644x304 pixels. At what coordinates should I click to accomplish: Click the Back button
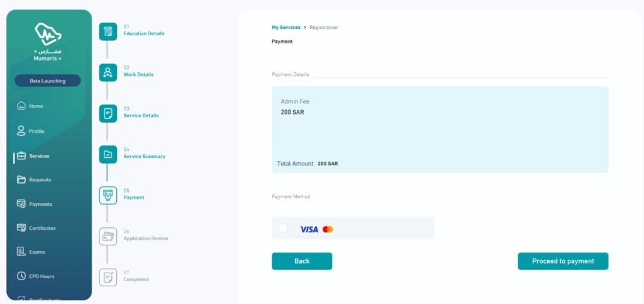coord(302,261)
